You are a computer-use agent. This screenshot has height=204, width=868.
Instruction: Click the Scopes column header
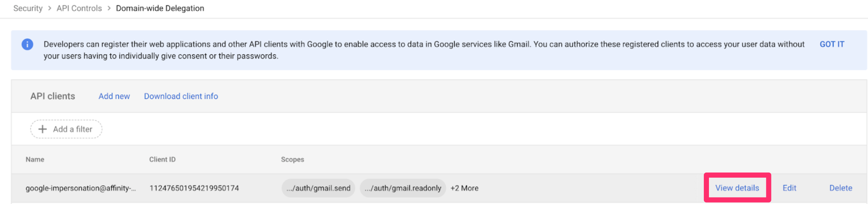click(292, 159)
